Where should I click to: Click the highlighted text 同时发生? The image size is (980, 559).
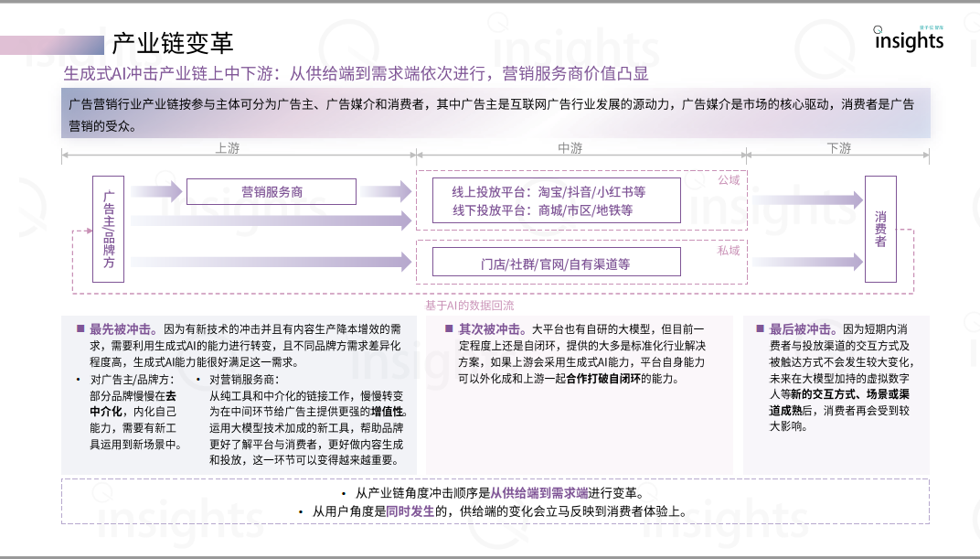click(410, 511)
